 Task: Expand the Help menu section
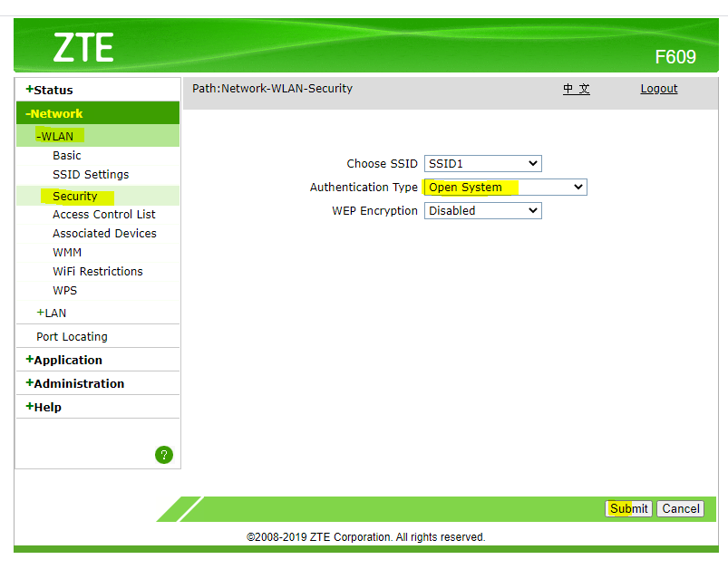click(44, 407)
